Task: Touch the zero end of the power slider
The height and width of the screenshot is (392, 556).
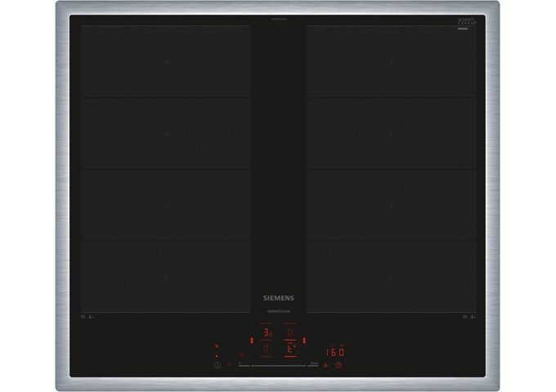Action: pyautogui.click(x=244, y=365)
